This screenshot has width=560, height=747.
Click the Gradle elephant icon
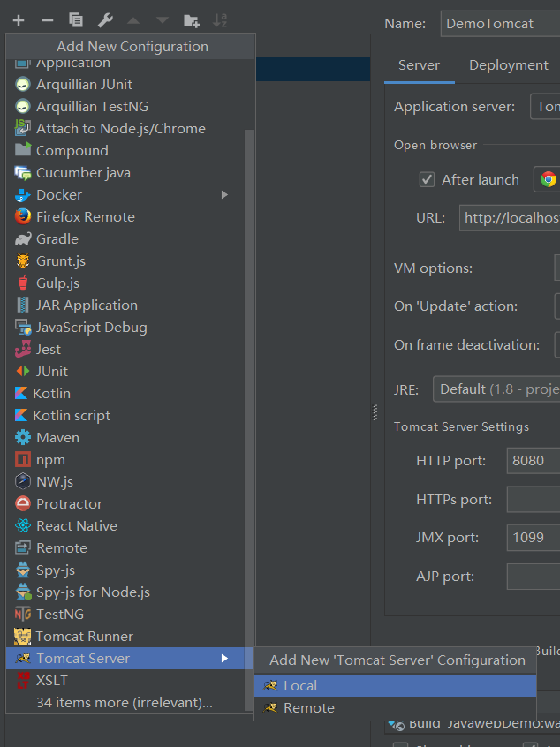(x=22, y=238)
